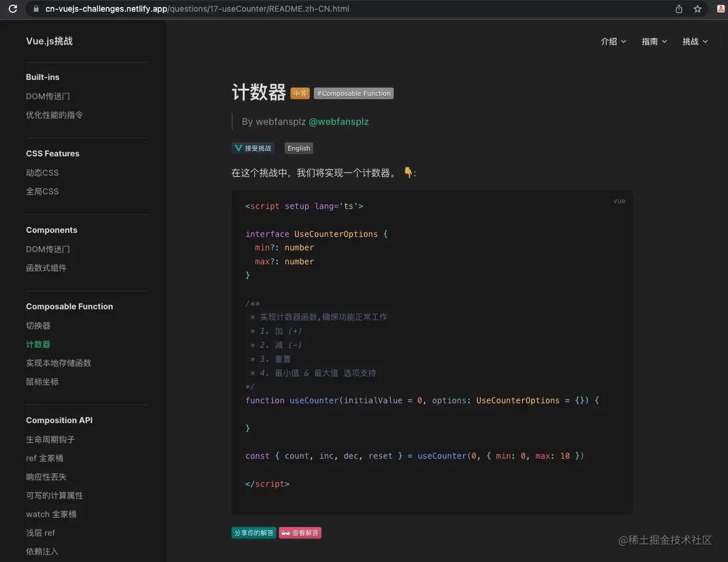Image resolution: width=728 pixels, height=562 pixels.
Task: Open the ref 全家桶 sidebar item
Action: (44, 458)
